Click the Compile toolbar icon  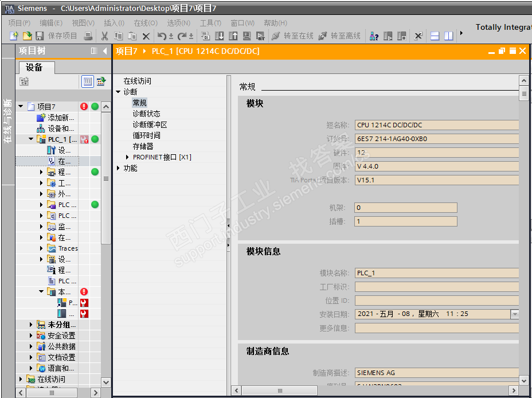(205, 36)
